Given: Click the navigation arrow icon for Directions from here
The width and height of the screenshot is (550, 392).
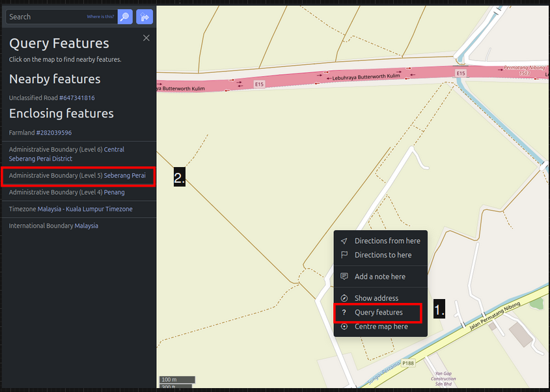Looking at the screenshot, I should (x=344, y=241).
